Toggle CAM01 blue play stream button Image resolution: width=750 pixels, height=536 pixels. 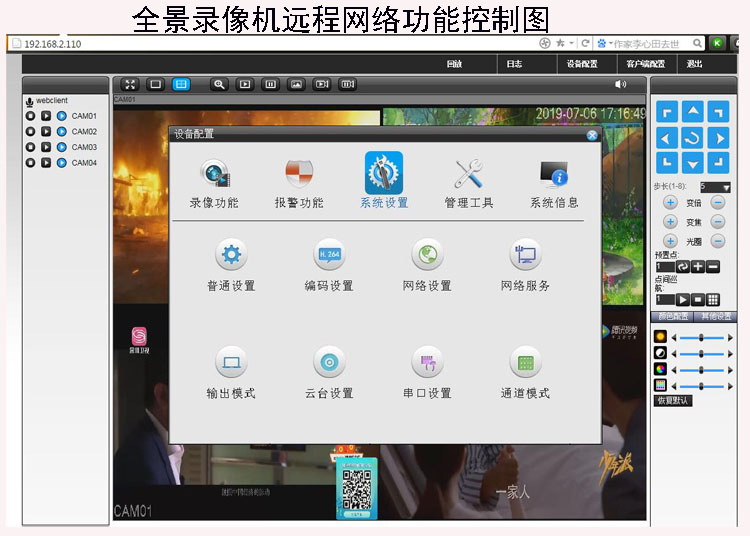pyautogui.click(x=61, y=116)
